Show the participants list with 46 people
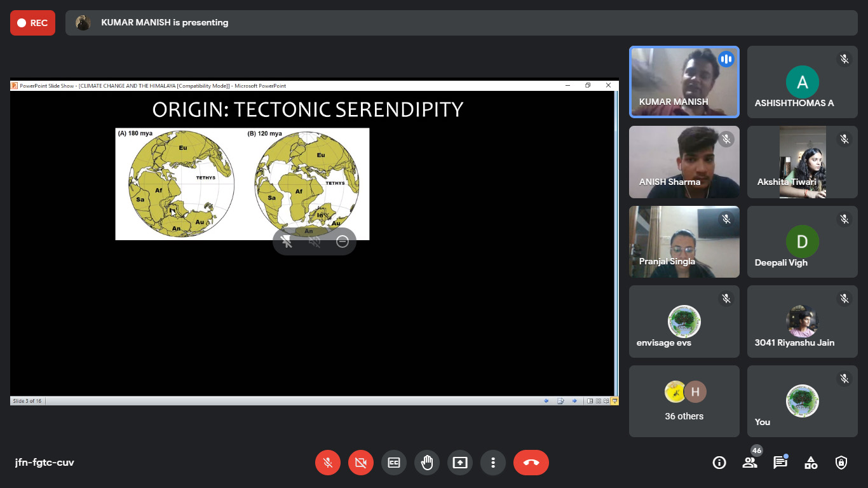Screen dimensions: 868x488 [750, 463]
